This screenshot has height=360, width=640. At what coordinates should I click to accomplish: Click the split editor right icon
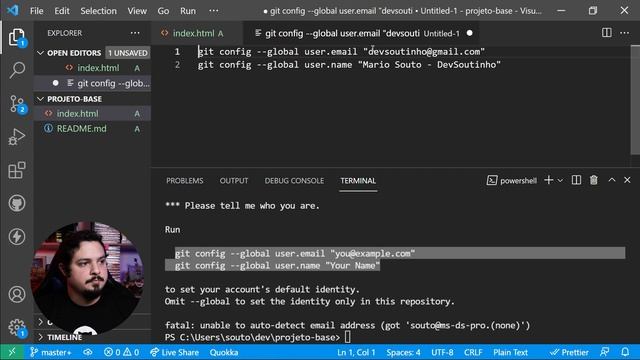[607, 33]
